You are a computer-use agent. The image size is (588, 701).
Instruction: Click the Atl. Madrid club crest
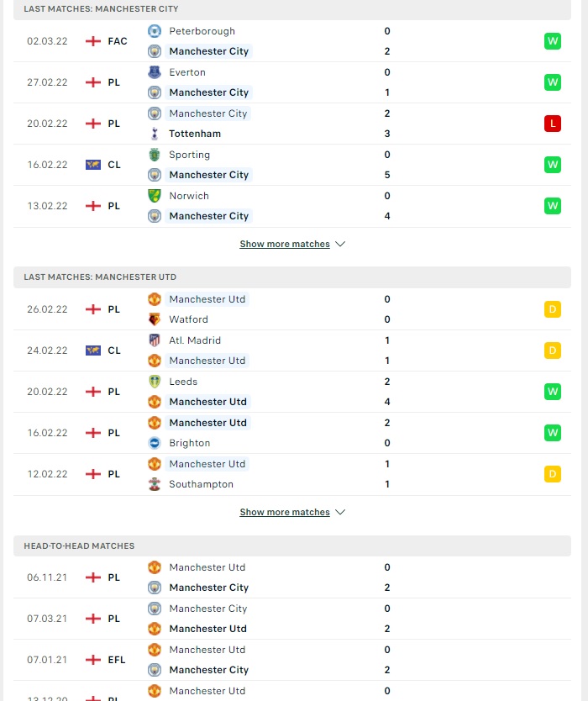pyautogui.click(x=155, y=340)
